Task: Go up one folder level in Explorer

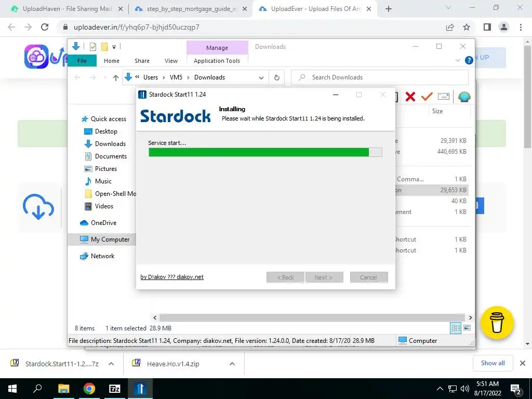Action: (x=116, y=78)
